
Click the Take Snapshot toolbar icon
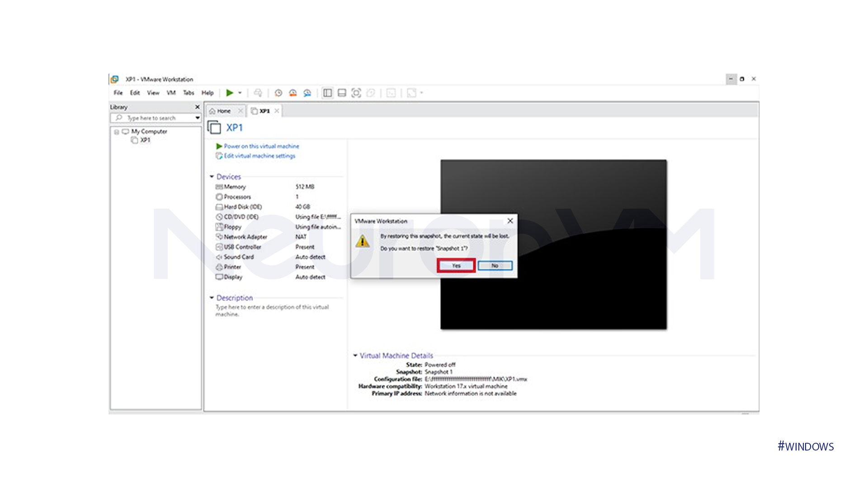point(278,93)
